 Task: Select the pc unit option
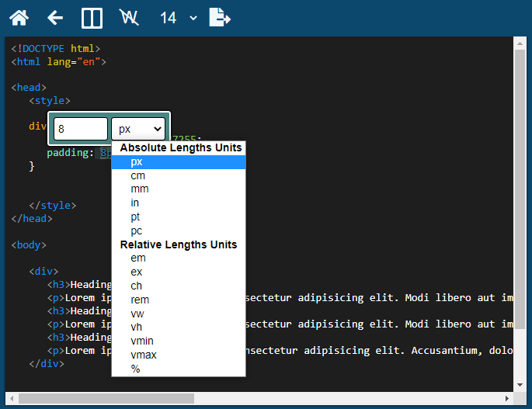pos(179,230)
